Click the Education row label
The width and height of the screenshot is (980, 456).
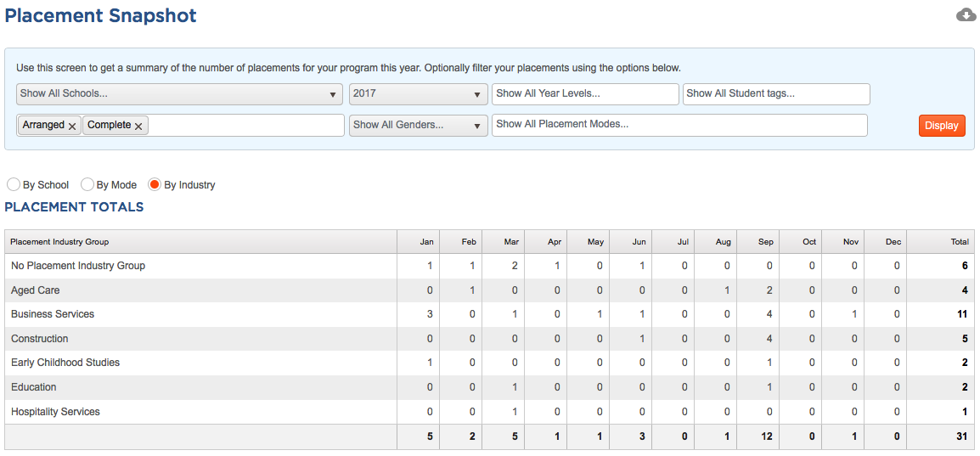34,387
